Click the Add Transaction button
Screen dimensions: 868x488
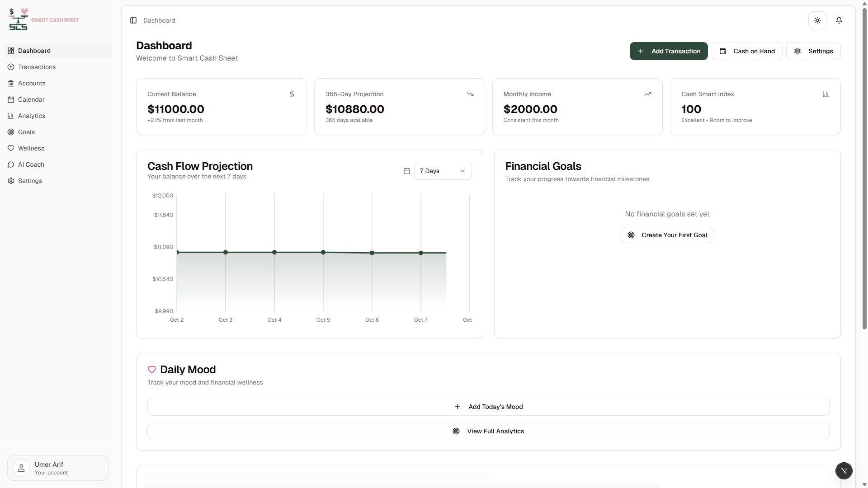coord(668,51)
